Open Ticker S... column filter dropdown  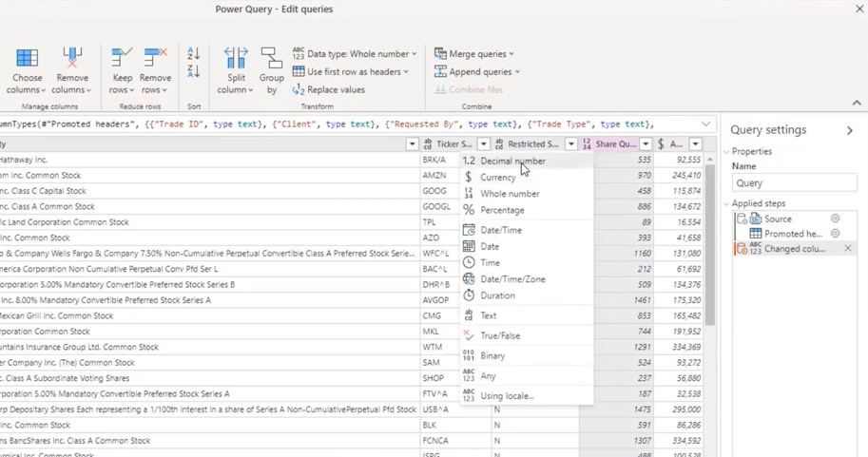point(483,143)
